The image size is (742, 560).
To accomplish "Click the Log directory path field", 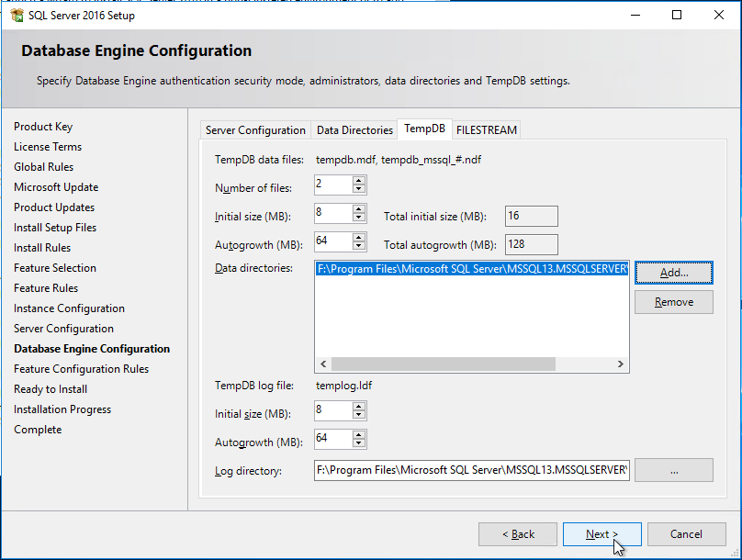I will point(472,470).
